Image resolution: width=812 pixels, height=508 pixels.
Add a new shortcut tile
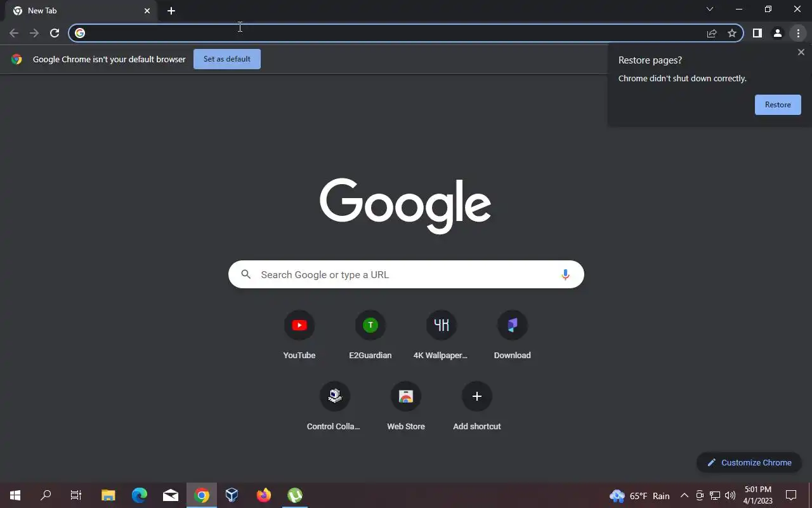click(x=477, y=407)
